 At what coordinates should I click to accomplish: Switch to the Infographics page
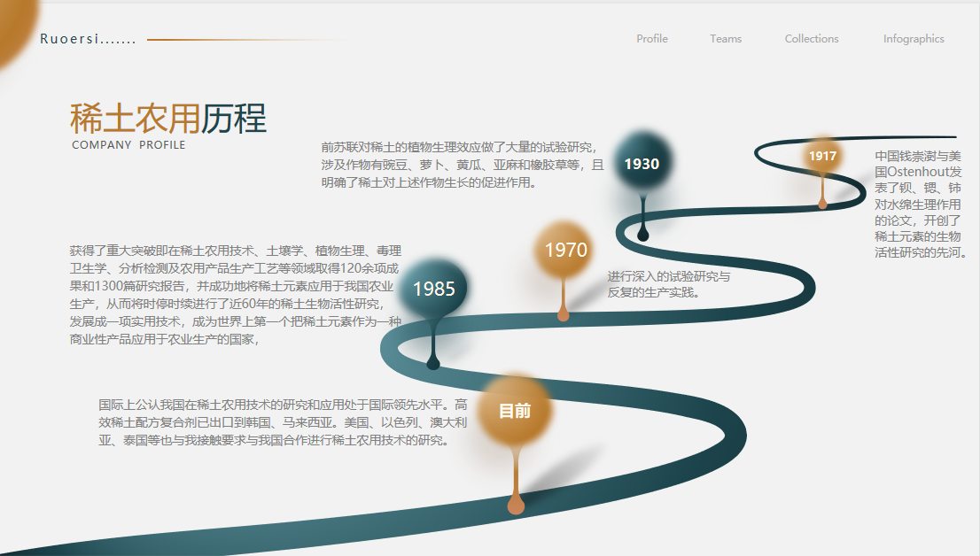click(913, 39)
